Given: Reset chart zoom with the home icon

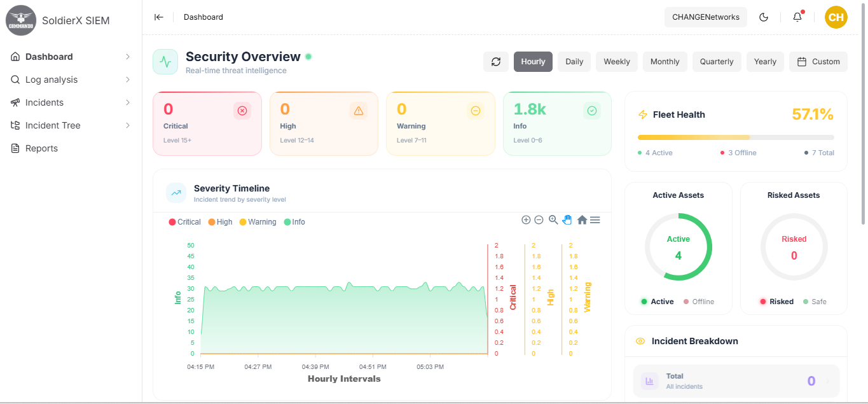Looking at the screenshot, I should click(582, 219).
